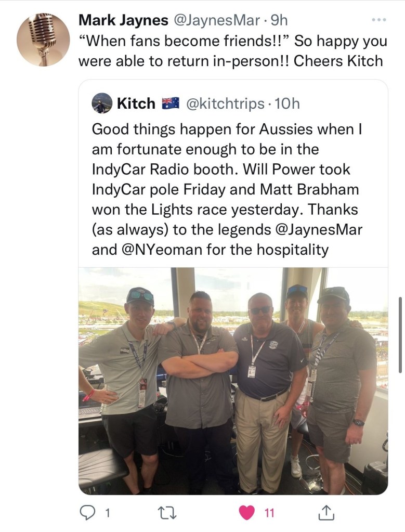
Task: Select the Kitch name in quoted tweet
Action: pos(136,103)
